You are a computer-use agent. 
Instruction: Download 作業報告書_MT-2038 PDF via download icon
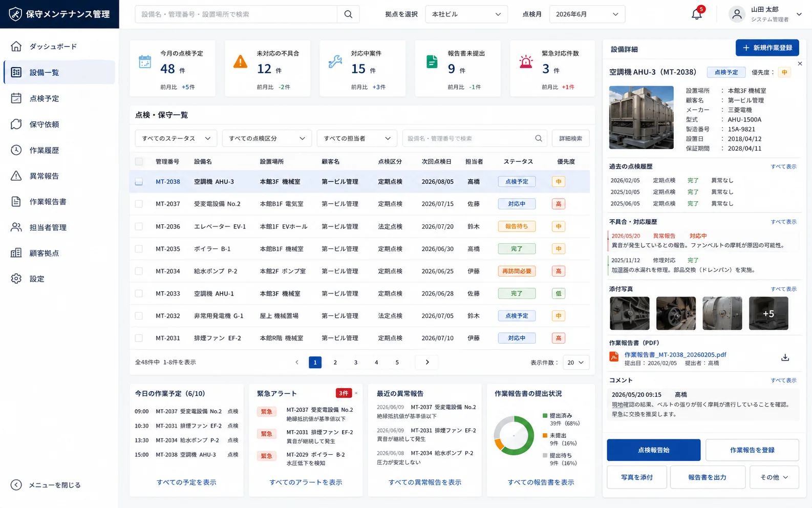(785, 357)
